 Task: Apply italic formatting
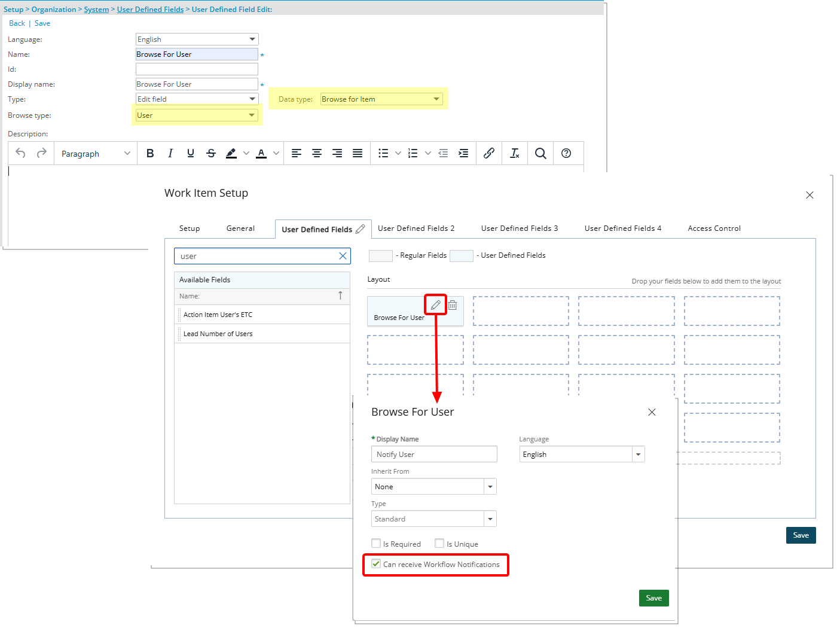pyautogui.click(x=170, y=153)
